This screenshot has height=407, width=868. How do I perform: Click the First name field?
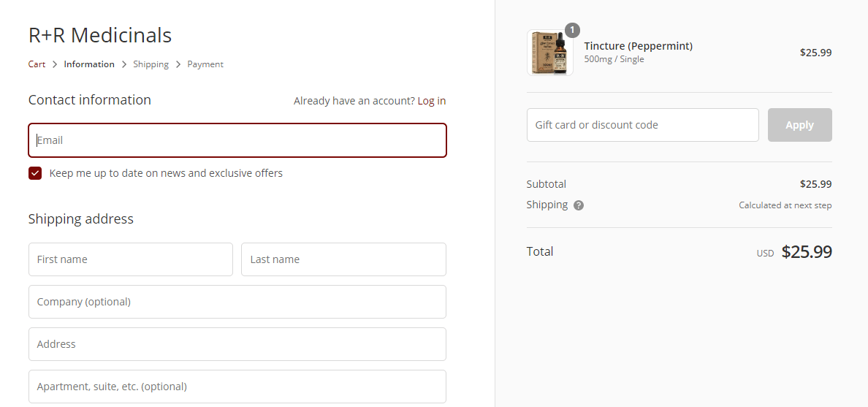pos(131,259)
